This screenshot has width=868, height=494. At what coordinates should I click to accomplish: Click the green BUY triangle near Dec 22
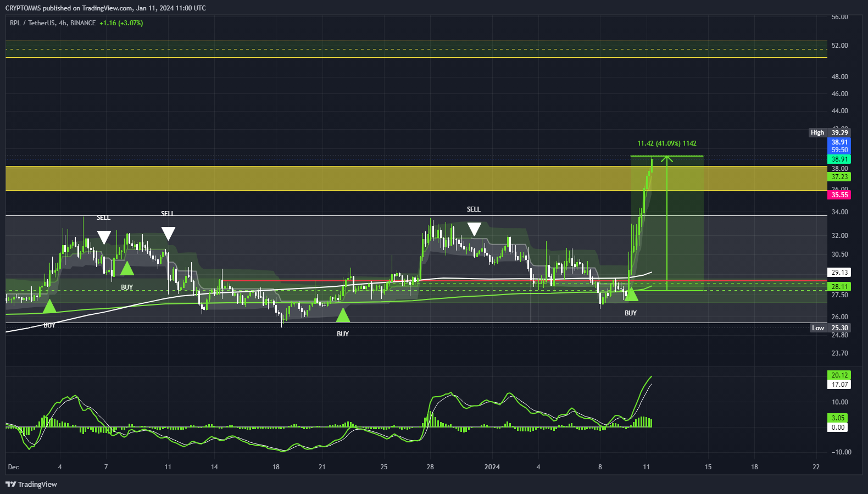[x=343, y=315]
